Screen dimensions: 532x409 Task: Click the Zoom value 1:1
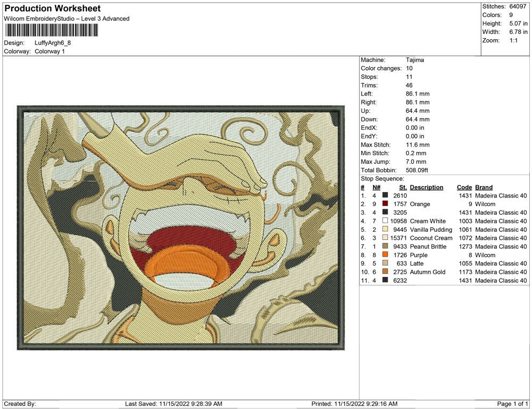513,40
